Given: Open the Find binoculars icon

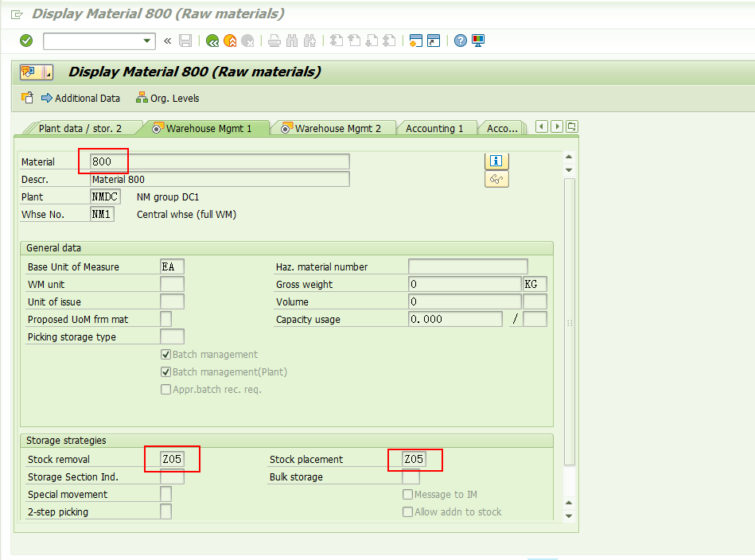Looking at the screenshot, I should 290,41.
